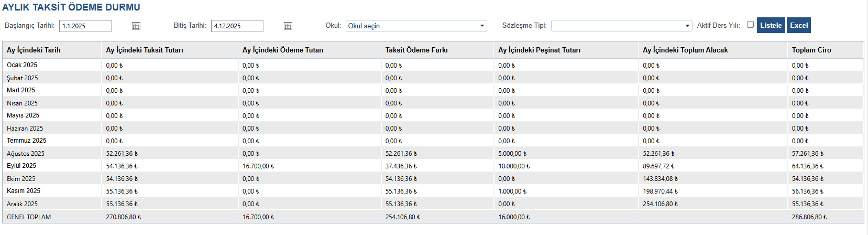Click the Taksit Ödeme Farkı column header
The image size is (868, 235).
pos(416,50)
